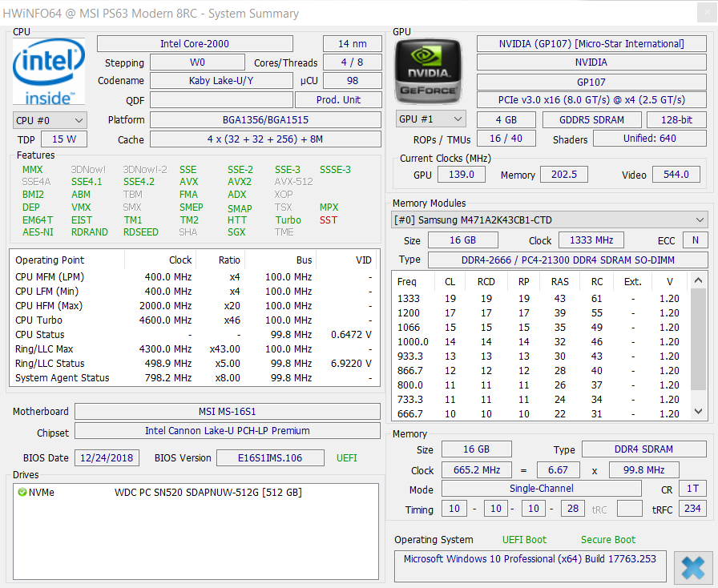Open the GPU #1 selector dropdown
The width and height of the screenshot is (718, 588).
click(x=430, y=119)
